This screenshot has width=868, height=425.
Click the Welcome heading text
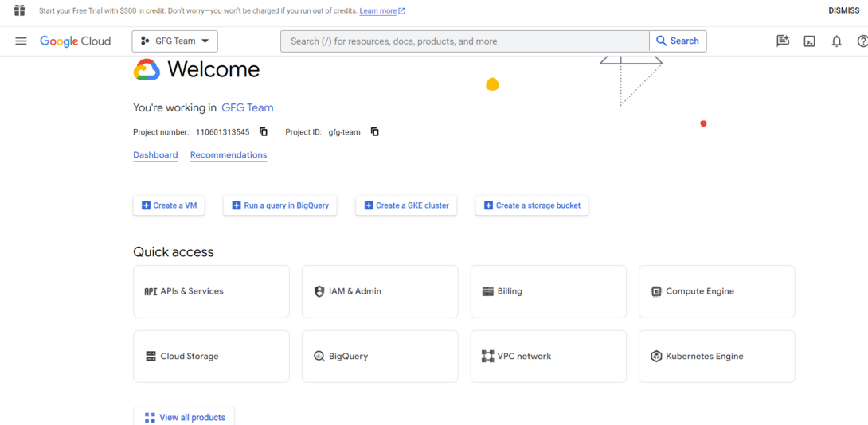click(x=213, y=70)
